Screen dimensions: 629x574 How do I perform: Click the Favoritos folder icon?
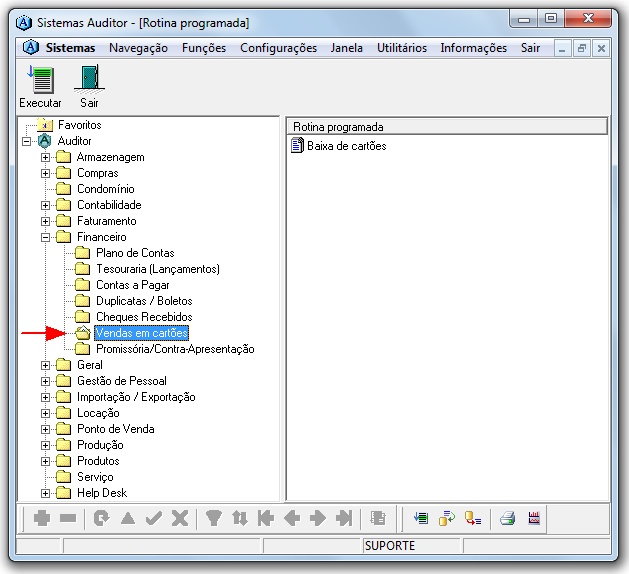pos(45,125)
